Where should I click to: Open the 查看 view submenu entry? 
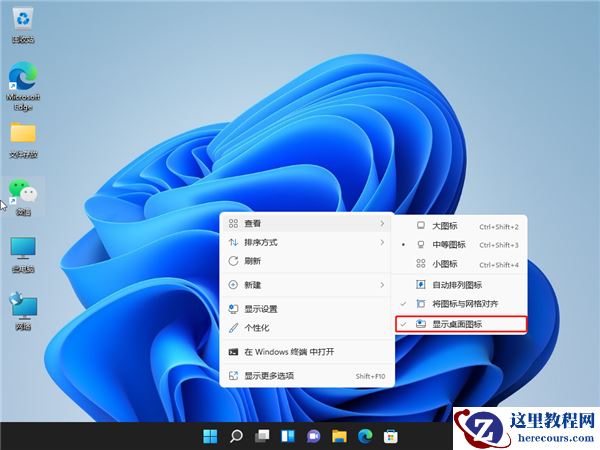pyautogui.click(x=307, y=223)
